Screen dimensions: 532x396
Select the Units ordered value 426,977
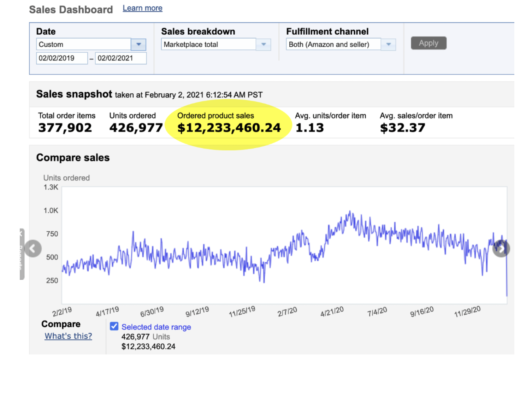coord(136,128)
